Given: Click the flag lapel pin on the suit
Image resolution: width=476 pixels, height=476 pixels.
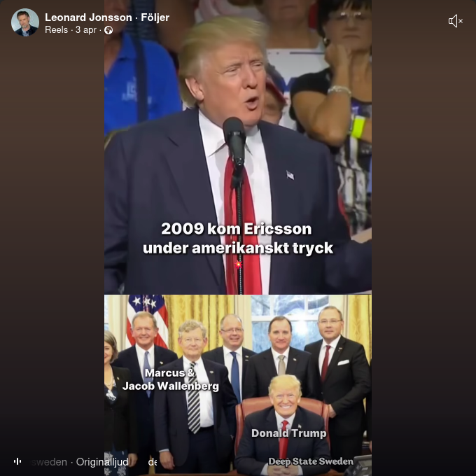Looking at the screenshot, I should pos(290,175).
